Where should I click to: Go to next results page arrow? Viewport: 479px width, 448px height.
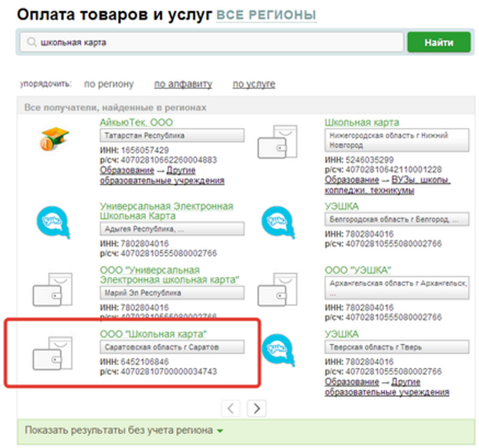point(257,408)
